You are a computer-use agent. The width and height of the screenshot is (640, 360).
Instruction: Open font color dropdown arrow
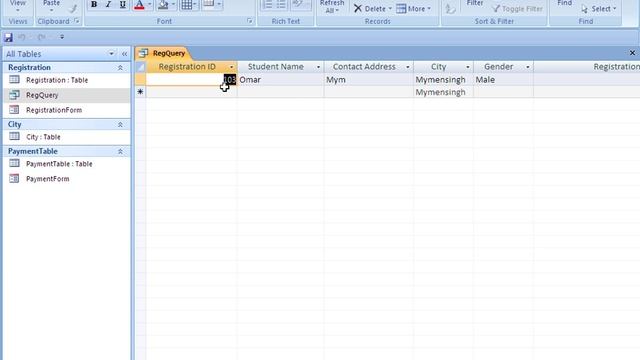[149, 4]
